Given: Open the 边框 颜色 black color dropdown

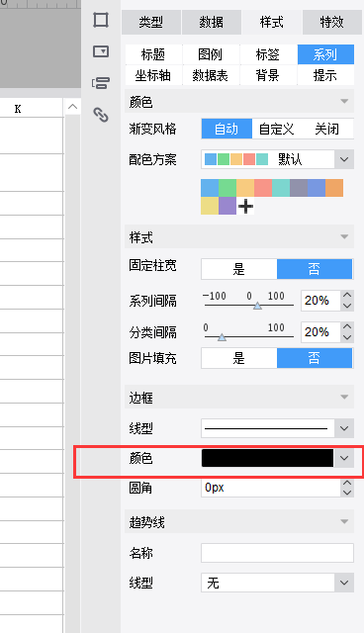Looking at the screenshot, I should coord(277,458).
